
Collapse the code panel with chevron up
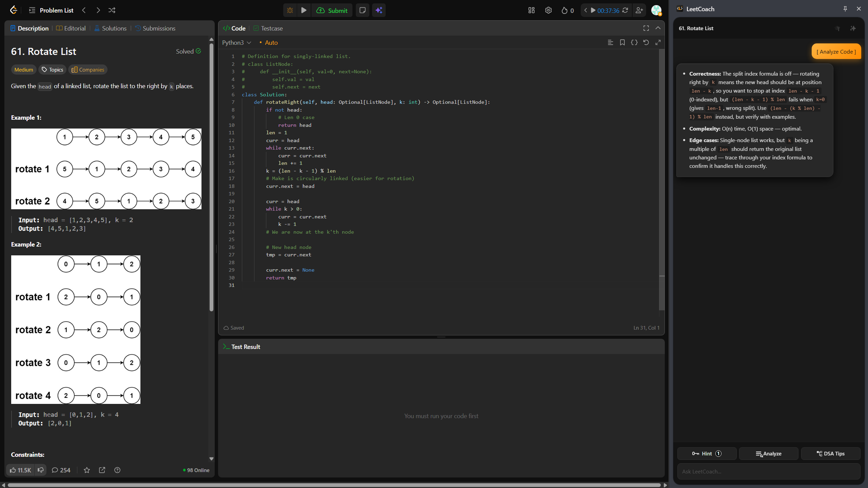[658, 28]
